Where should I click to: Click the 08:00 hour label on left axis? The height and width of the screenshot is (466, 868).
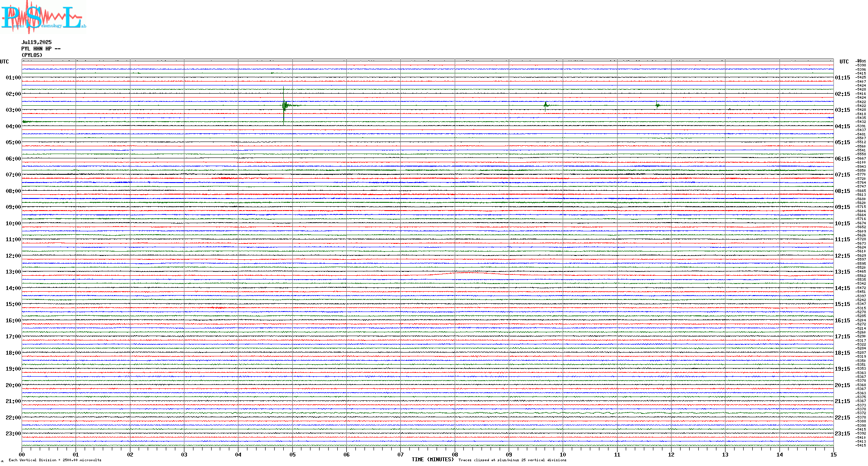(13, 191)
